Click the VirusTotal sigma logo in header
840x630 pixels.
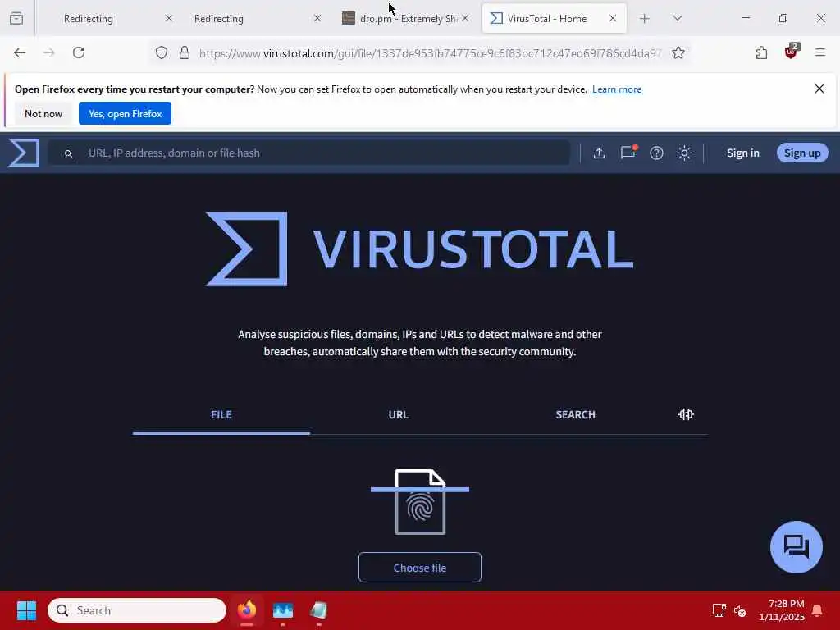click(x=24, y=153)
